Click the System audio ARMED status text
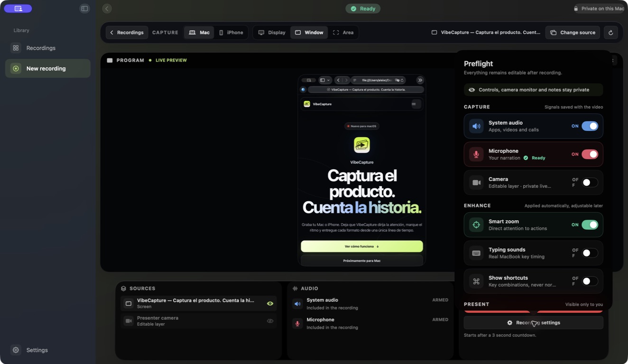Screen dimensions: 628x364 tap(440, 300)
